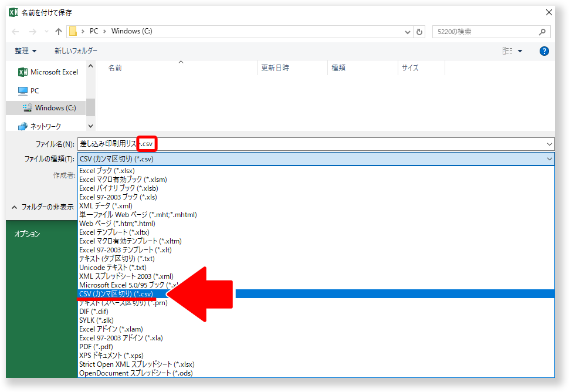Choose PDF (*.pdf) file type
The height and width of the screenshot is (392, 569).
point(316,347)
